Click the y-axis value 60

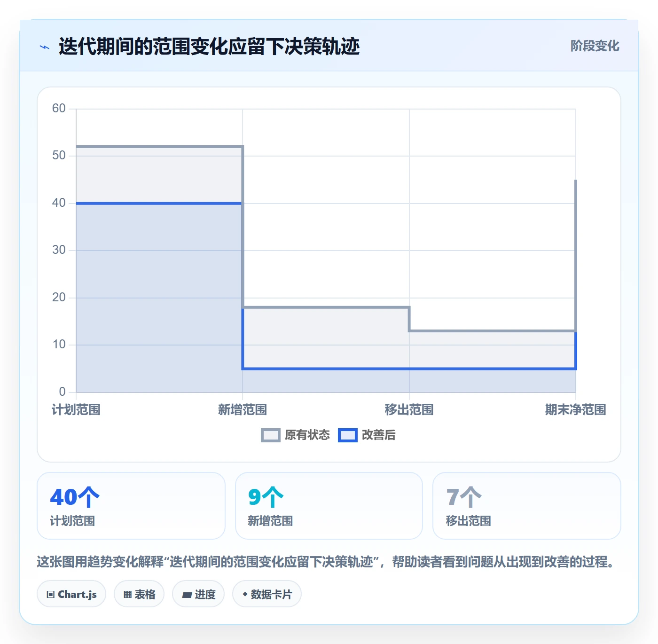[59, 109]
